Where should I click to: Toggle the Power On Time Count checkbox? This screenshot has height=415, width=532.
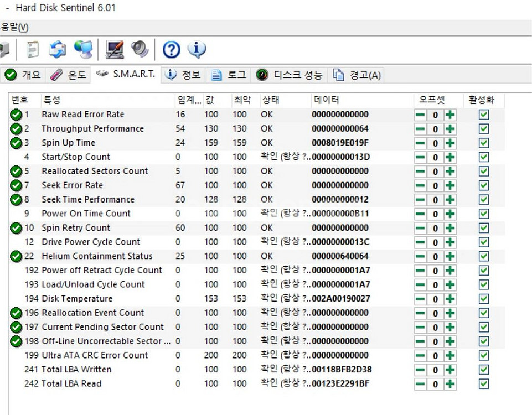click(484, 214)
